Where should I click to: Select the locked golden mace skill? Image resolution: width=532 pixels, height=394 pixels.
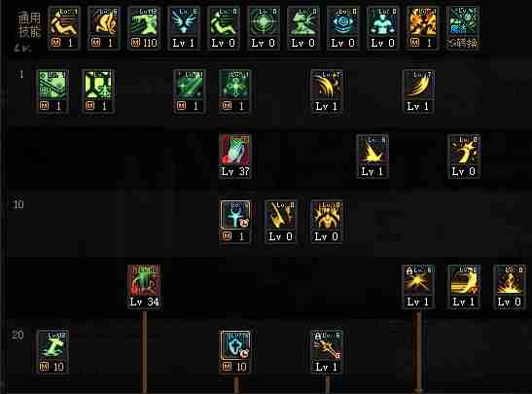pos(327,351)
